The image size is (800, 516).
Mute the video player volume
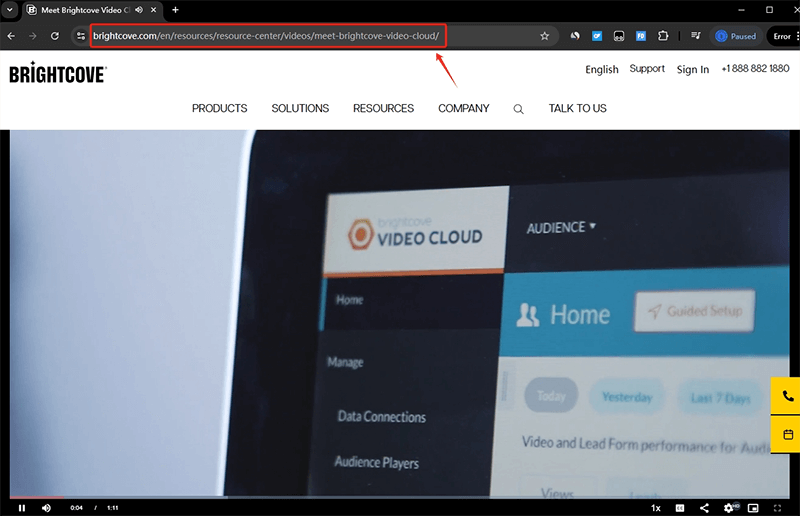[x=46, y=508]
